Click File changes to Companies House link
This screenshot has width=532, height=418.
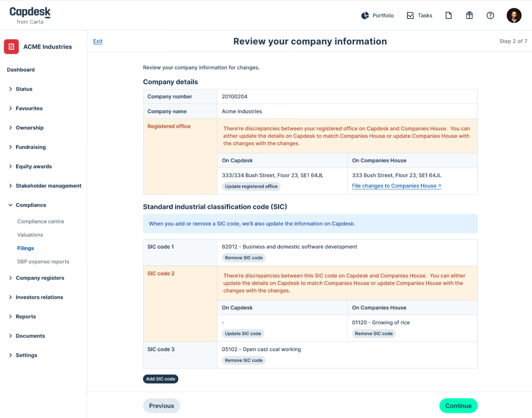(396, 186)
